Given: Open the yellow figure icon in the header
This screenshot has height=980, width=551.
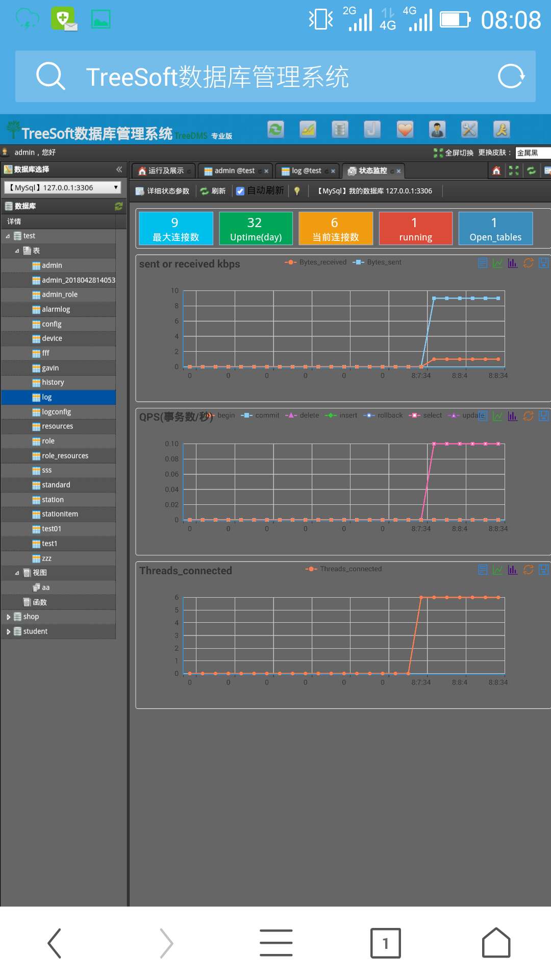Looking at the screenshot, I should [x=502, y=130].
